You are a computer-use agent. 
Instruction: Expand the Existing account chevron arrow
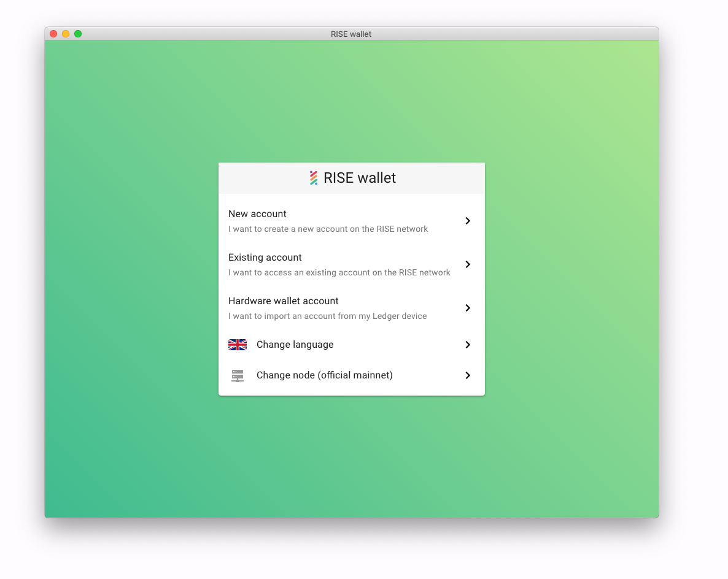pos(468,264)
